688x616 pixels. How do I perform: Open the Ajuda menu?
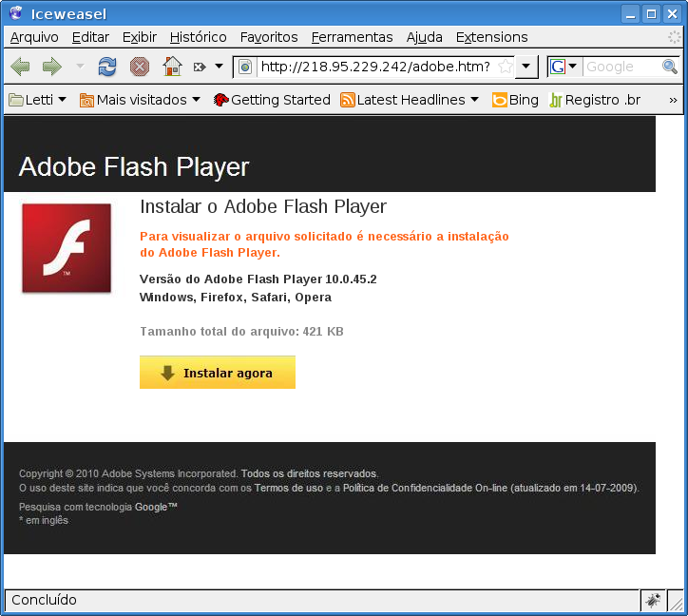424,37
